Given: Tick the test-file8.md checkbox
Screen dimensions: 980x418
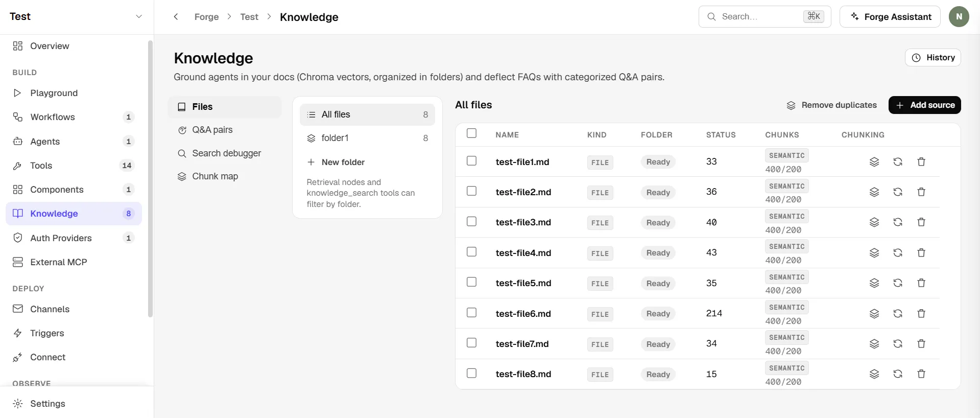Looking at the screenshot, I should tap(472, 373).
